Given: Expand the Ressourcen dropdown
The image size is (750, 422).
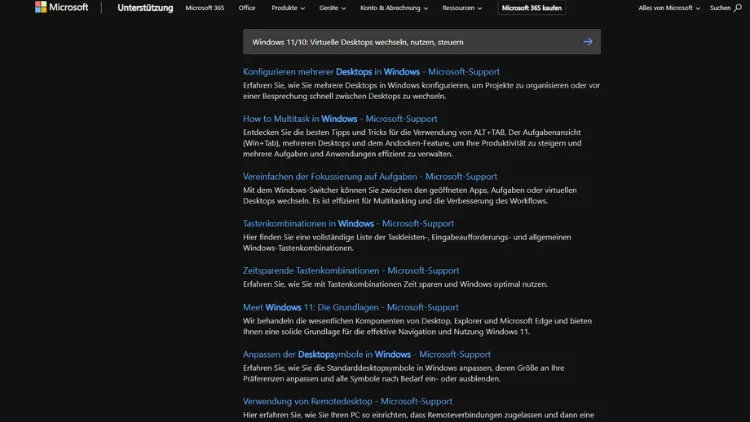Looking at the screenshot, I should click(x=462, y=8).
